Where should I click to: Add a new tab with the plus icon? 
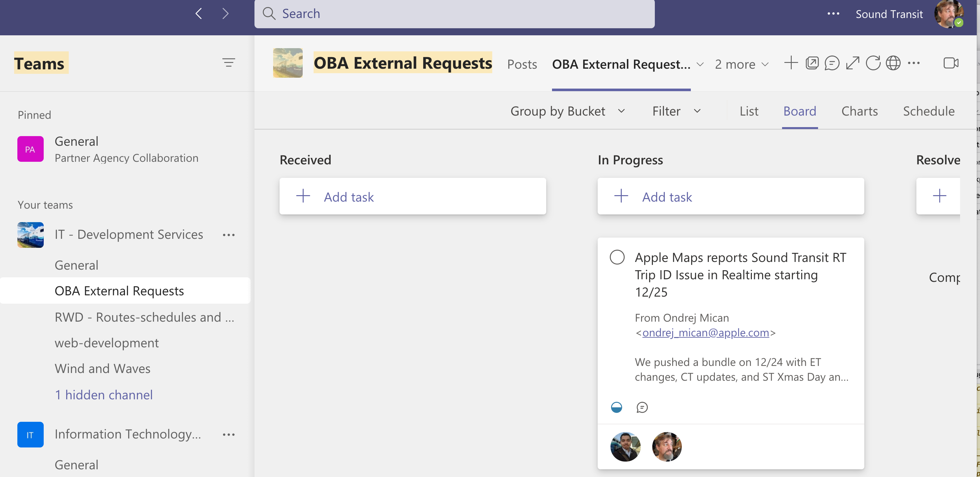point(791,63)
